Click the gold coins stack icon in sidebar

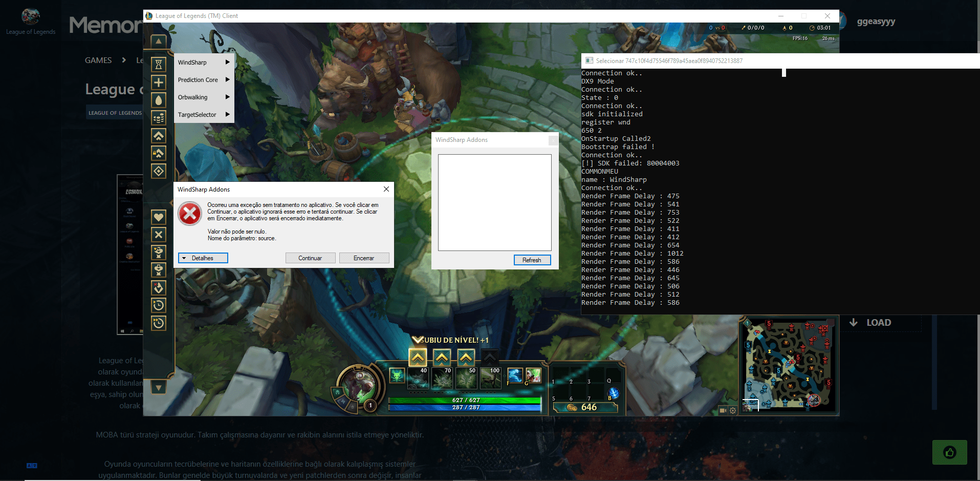(159, 118)
